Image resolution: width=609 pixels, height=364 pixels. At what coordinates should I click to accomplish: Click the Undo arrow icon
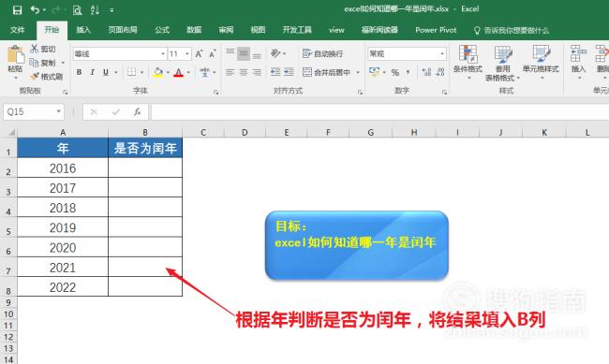35,9
